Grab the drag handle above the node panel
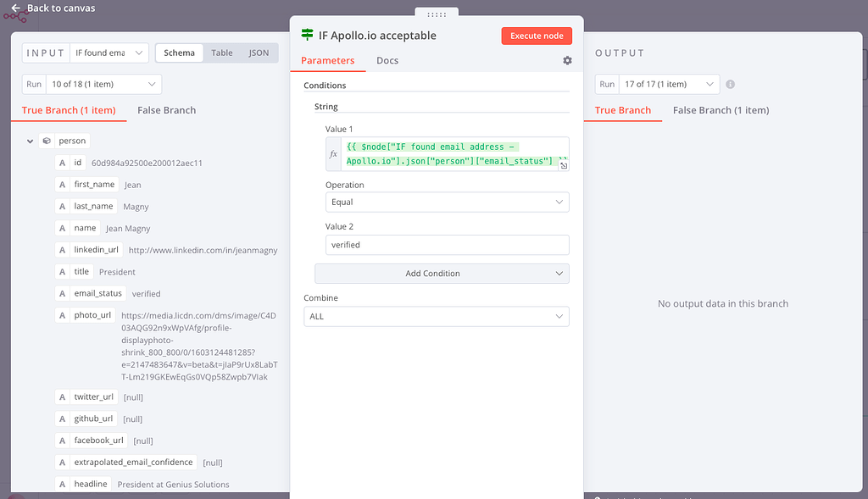Screen dimensions: 868x499 coord(437,14)
